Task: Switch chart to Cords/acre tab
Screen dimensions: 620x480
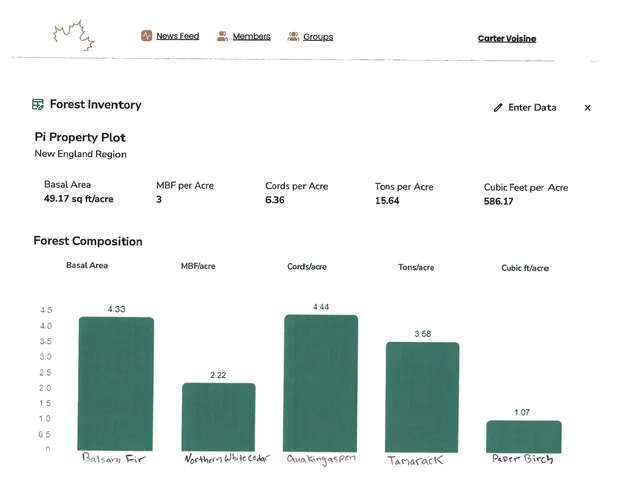Action: (x=306, y=266)
